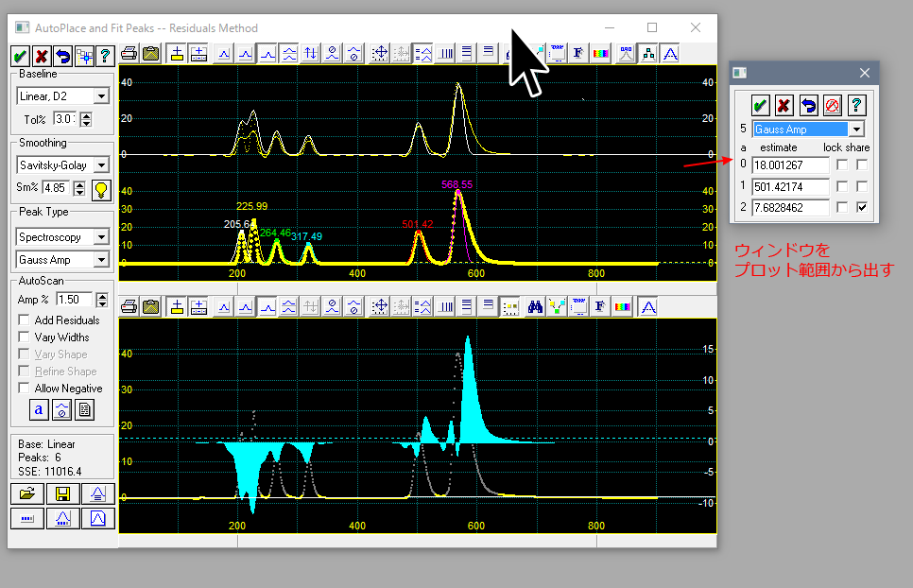Click the Amp % stepper arrows
The image size is (913, 588).
tap(103, 300)
